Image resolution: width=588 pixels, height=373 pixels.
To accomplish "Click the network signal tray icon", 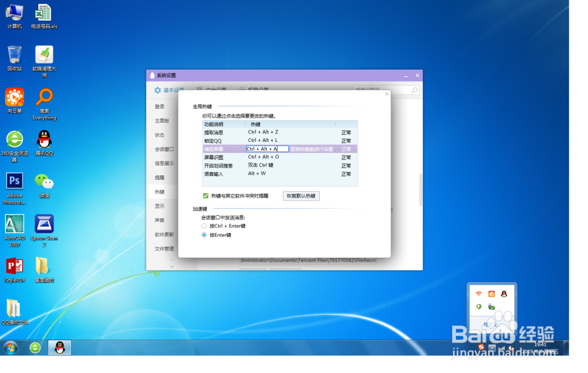I will (x=502, y=349).
